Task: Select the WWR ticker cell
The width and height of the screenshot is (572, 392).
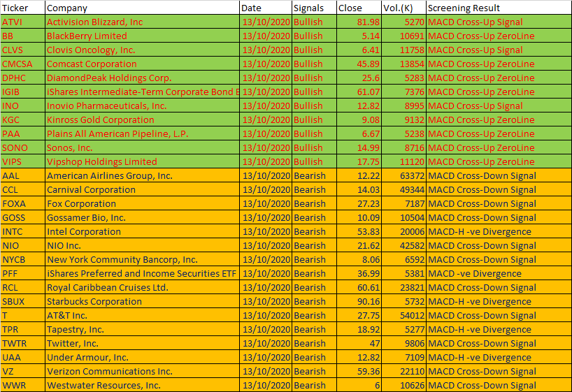Action: point(22,385)
